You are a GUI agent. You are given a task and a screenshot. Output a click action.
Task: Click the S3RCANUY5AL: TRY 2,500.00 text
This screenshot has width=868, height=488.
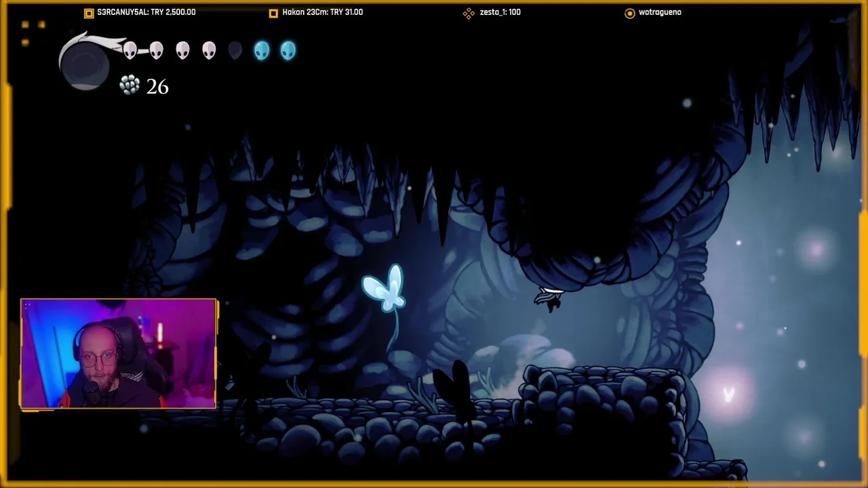pyautogui.click(x=146, y=12)
